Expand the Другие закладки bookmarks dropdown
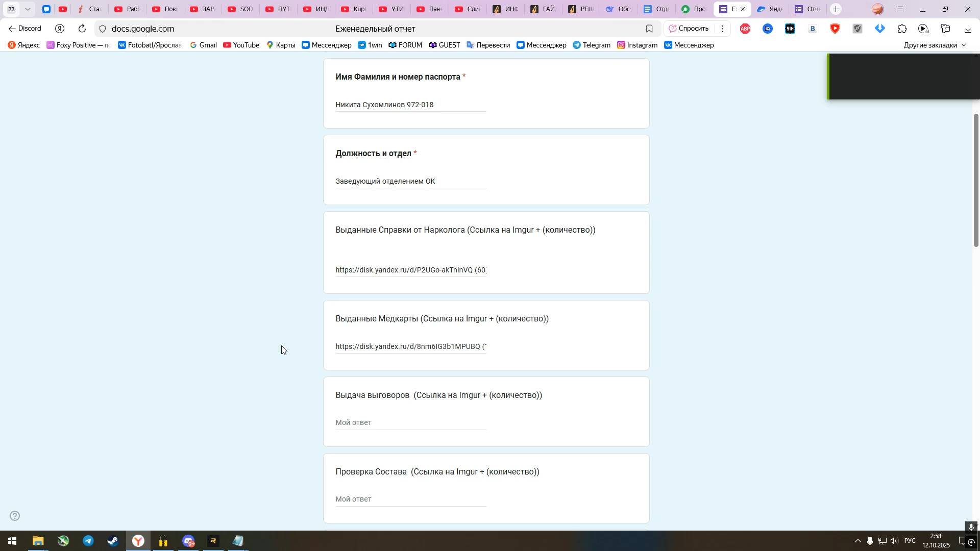Screen dimensions: 980x551 [935, 45]
